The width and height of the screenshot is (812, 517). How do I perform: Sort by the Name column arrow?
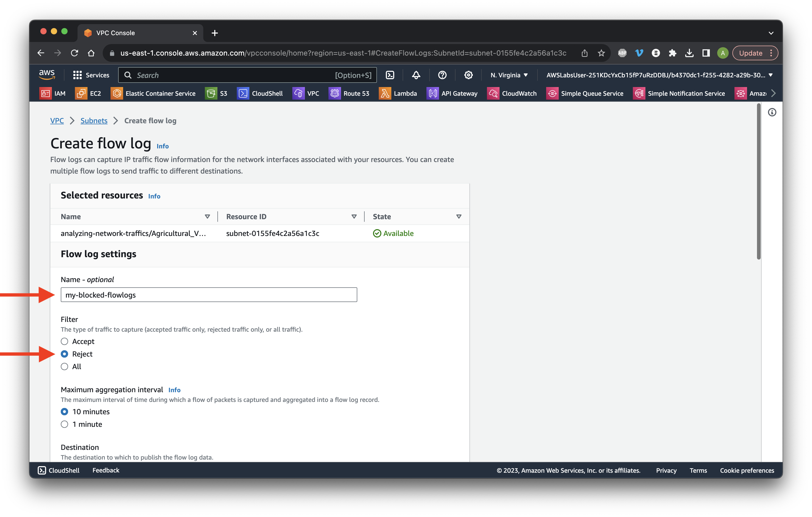tap(207, 217)
